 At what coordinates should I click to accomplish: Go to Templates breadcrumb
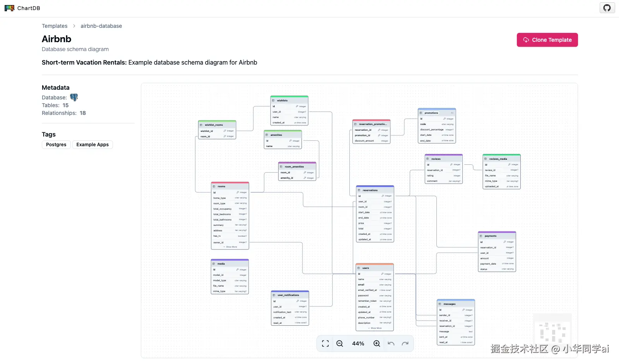(x=55, y=26)
